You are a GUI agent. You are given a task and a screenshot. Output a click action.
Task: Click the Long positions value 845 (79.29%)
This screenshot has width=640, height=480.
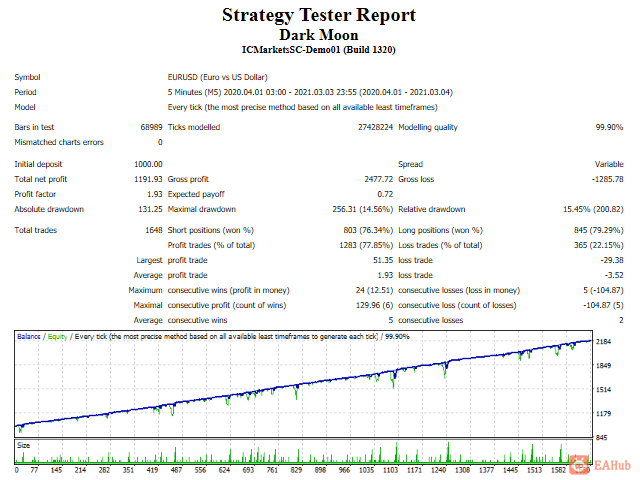click(598, 230)
